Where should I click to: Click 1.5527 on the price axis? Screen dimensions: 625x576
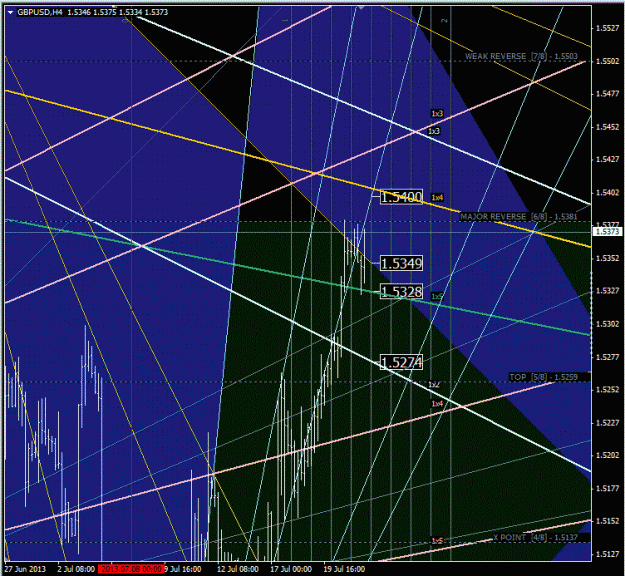tap(607, 28)
